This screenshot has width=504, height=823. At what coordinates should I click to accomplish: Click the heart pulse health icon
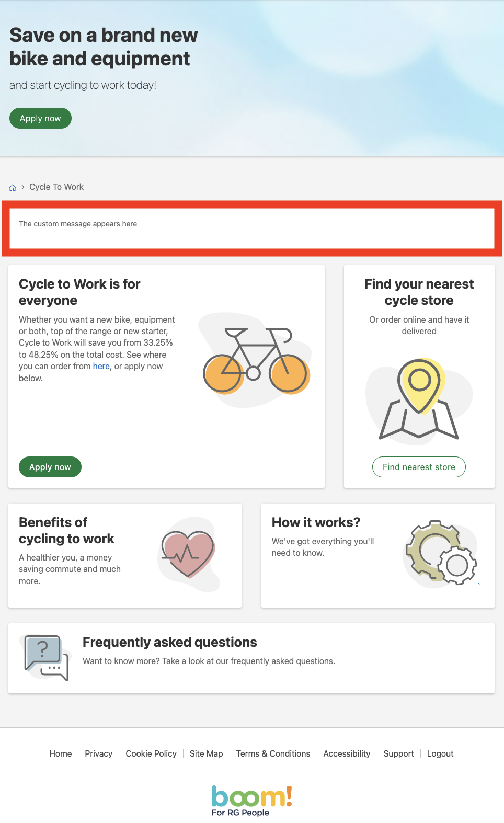pos(189,555)
